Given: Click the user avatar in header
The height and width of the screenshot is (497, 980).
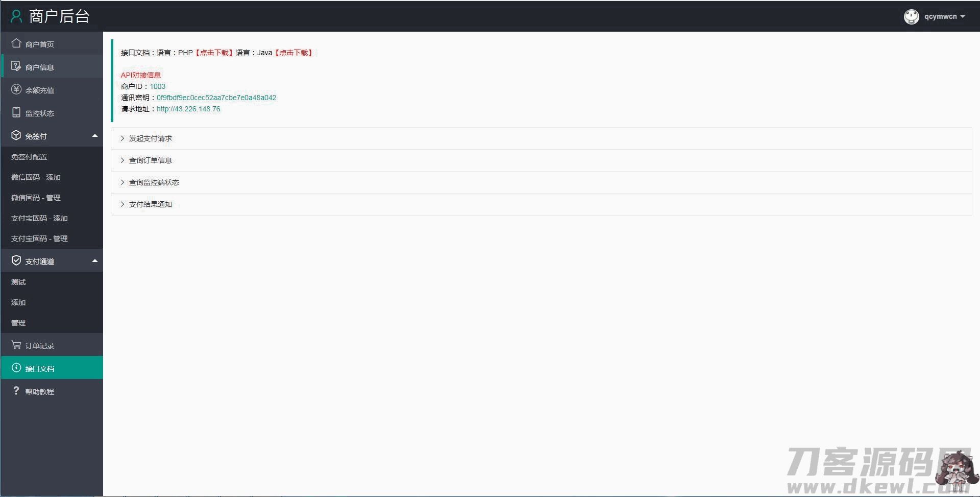Looking at the screenshot, I should coord(911,16).
